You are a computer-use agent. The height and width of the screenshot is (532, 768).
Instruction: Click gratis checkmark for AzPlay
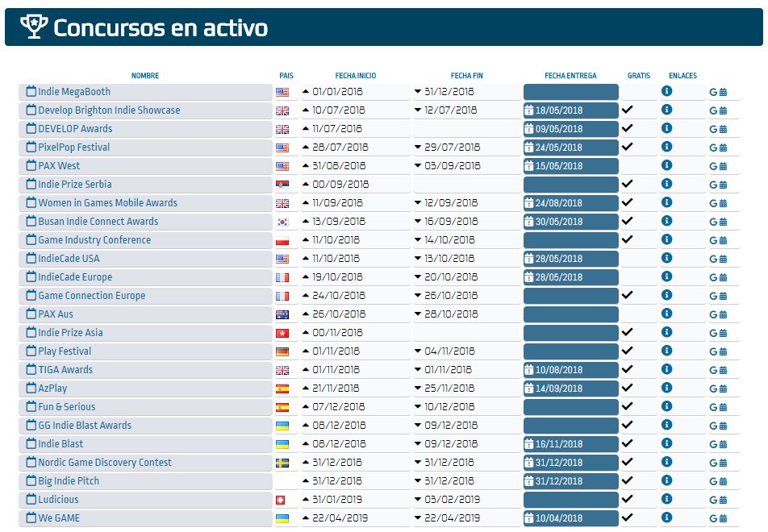tap(627, 388)
